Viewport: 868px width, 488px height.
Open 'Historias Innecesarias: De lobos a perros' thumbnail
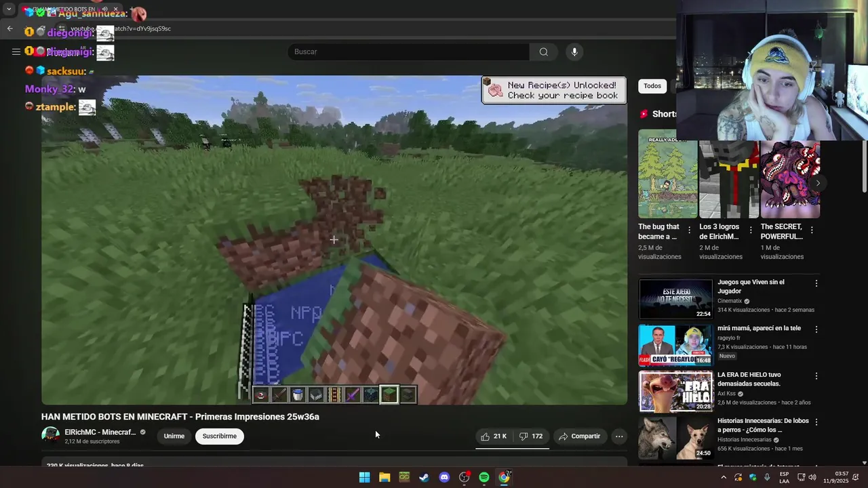click(675, 437)
